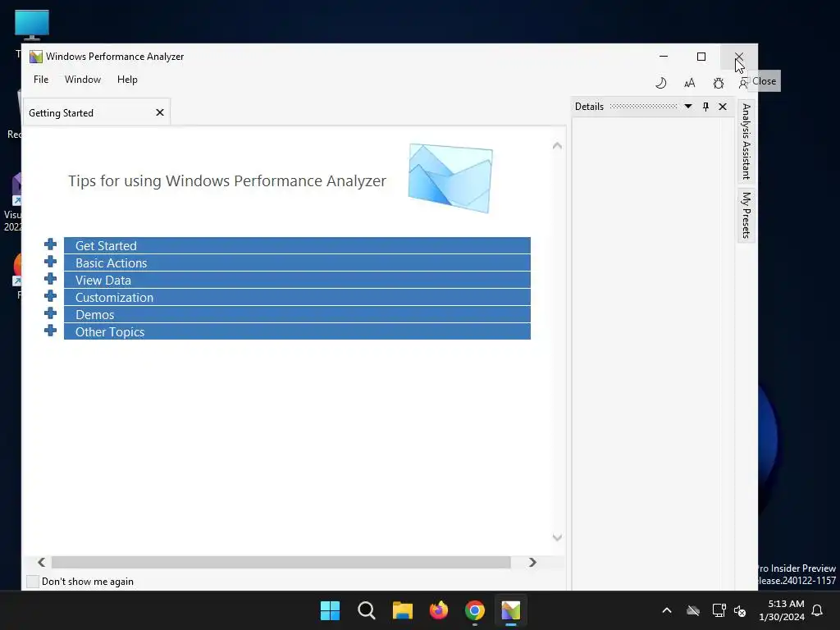The width and height of the screenshot is (840, 630).
Task: Select the Getting Started tab
Action: coord(97,112)
